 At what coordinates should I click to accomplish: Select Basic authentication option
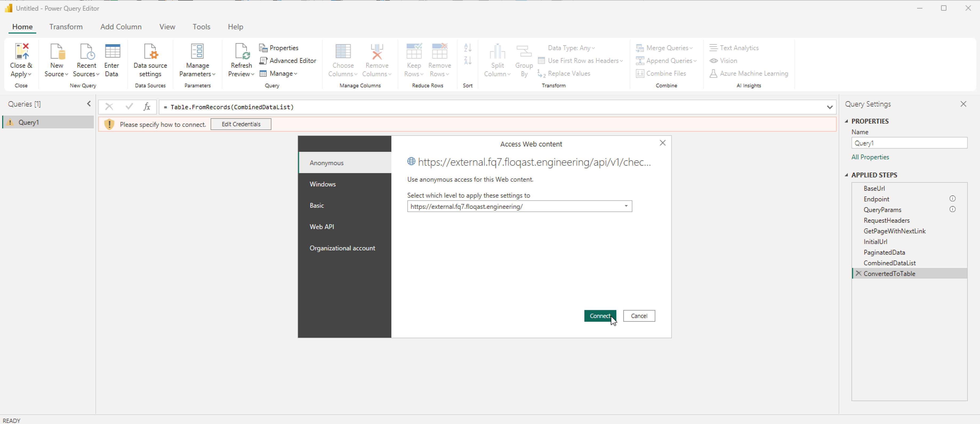click(x=345, y=205)
